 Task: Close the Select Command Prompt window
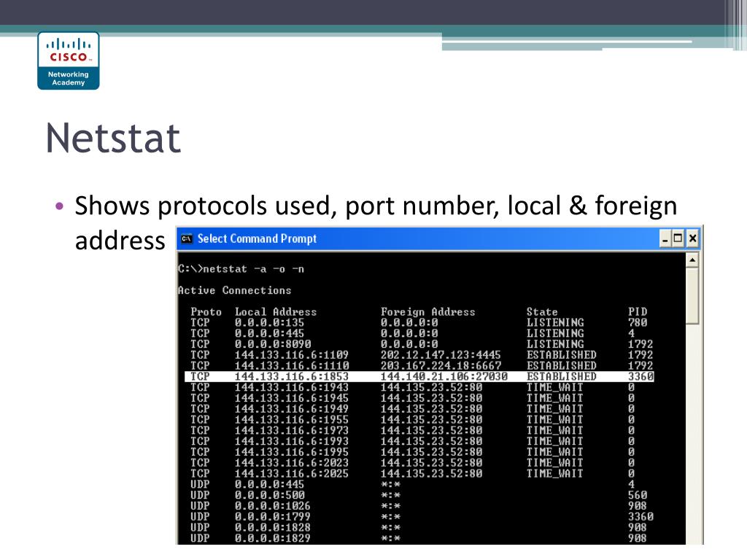tap(693, 238)
